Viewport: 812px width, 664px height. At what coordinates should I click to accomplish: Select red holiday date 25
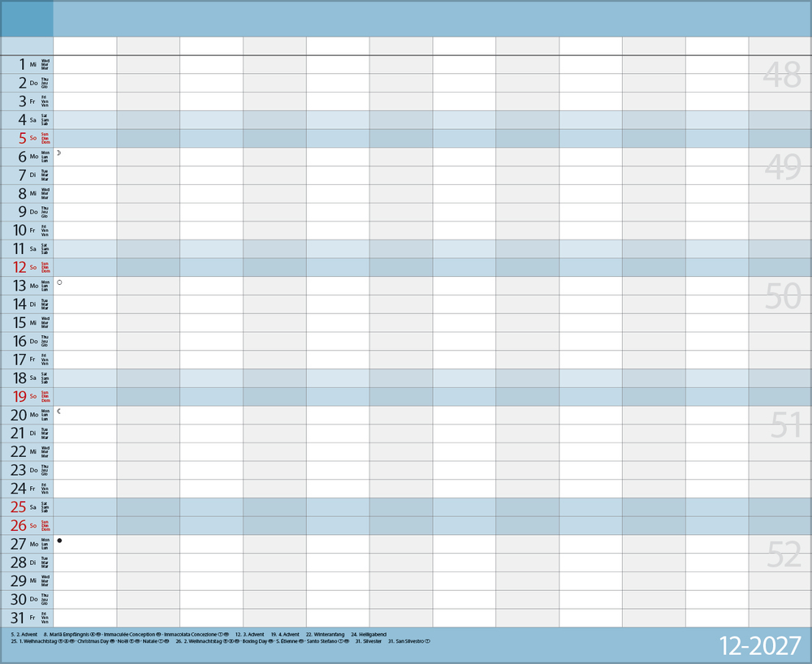19,507
